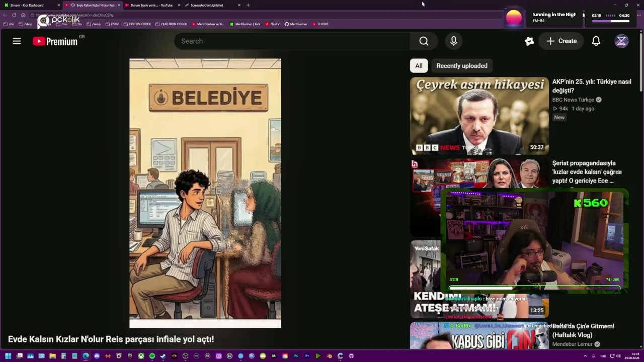Image resolution: width=644 pixels, height=362 pixels.
Task: Open the Çeyrek asrın hikayesi video thumbnail
Action: pyautogui.click(x=479, y=116)
